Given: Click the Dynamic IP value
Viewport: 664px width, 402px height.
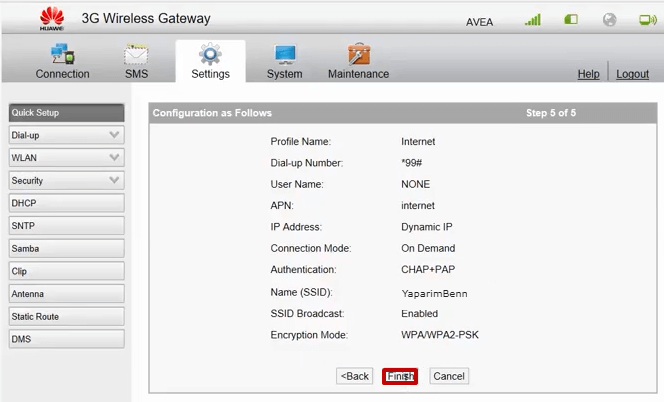Looking at the screenshot, I should (x=427, y=227).
